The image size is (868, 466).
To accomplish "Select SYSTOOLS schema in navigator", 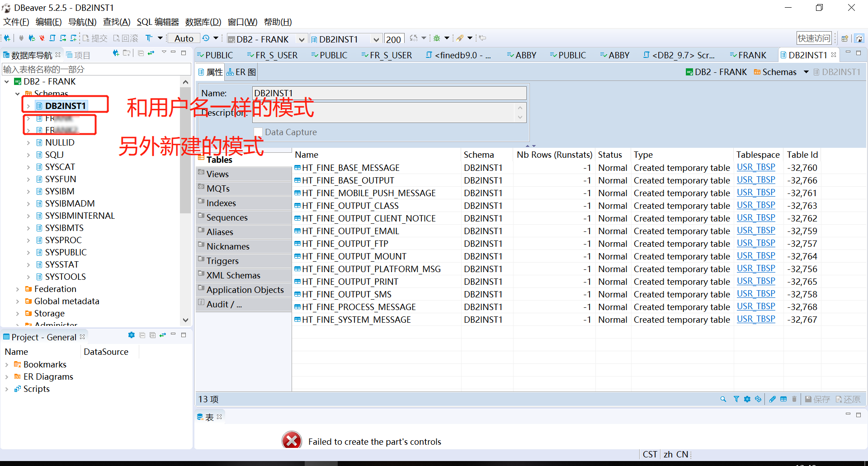I will tap(65, 277).
